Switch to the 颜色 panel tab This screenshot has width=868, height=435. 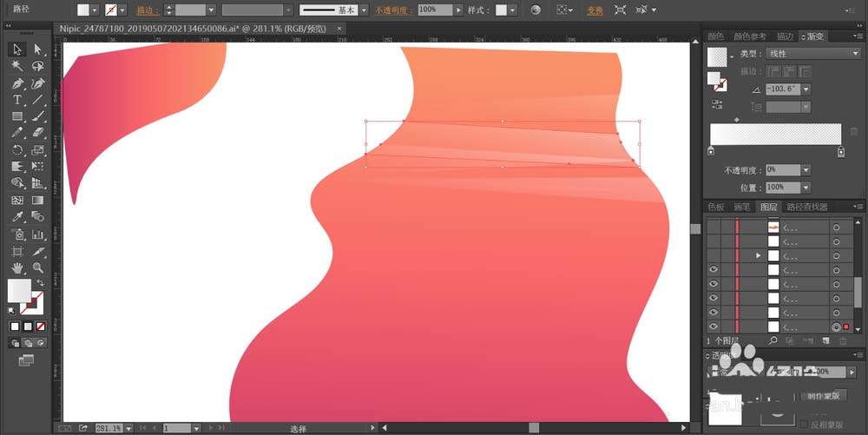(716, 36)
